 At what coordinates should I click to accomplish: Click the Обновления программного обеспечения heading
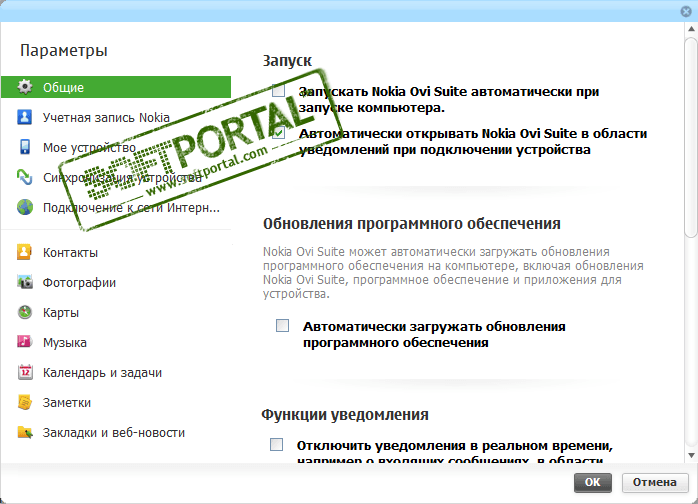[x=412, y=224]
